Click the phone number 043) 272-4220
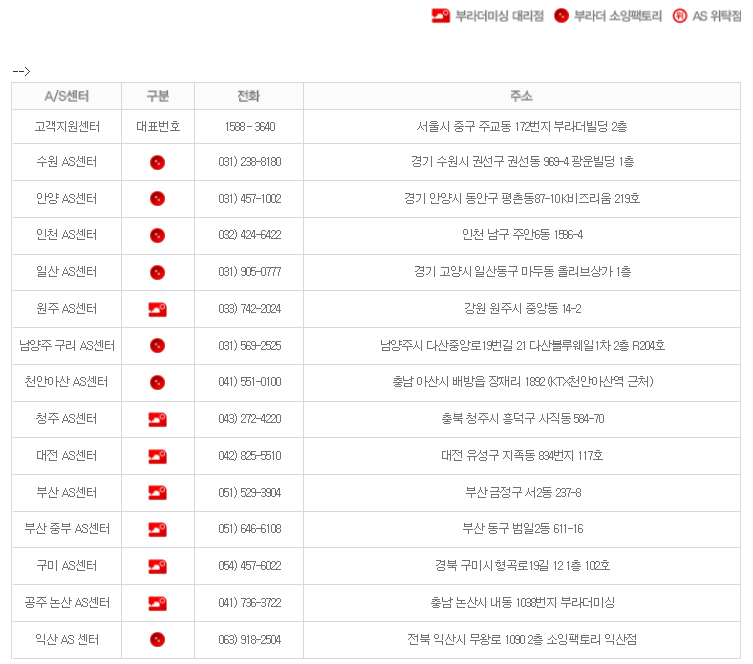This screenshot has width=753, height=664. [x=250, y=419]
